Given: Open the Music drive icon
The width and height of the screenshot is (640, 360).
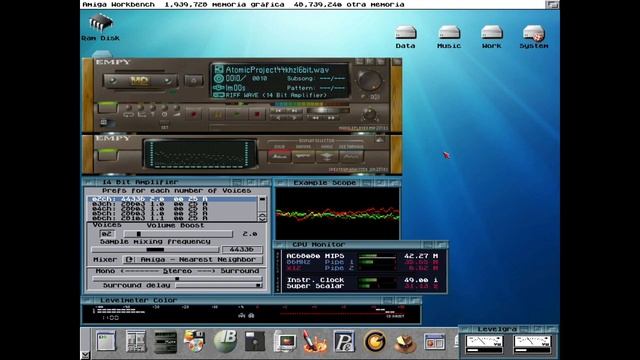Looking at the screenshot, I should tap(449, 37).
